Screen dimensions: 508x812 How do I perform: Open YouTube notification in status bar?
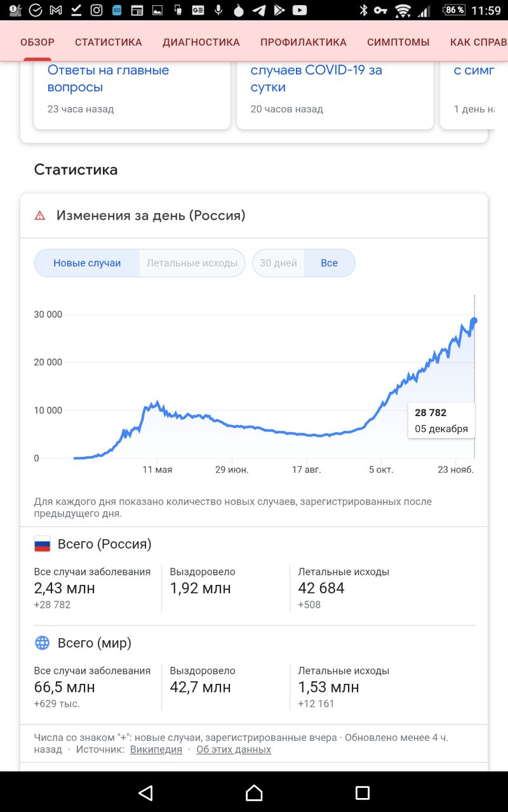point(299,10)
